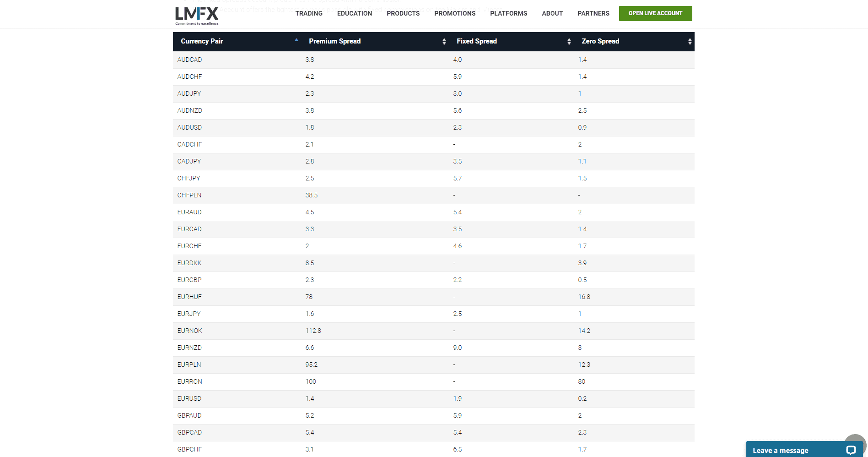Screen dimensions: 868x457
Task: Select the PARTNERS menu item
Action: (x=593, y=13)
